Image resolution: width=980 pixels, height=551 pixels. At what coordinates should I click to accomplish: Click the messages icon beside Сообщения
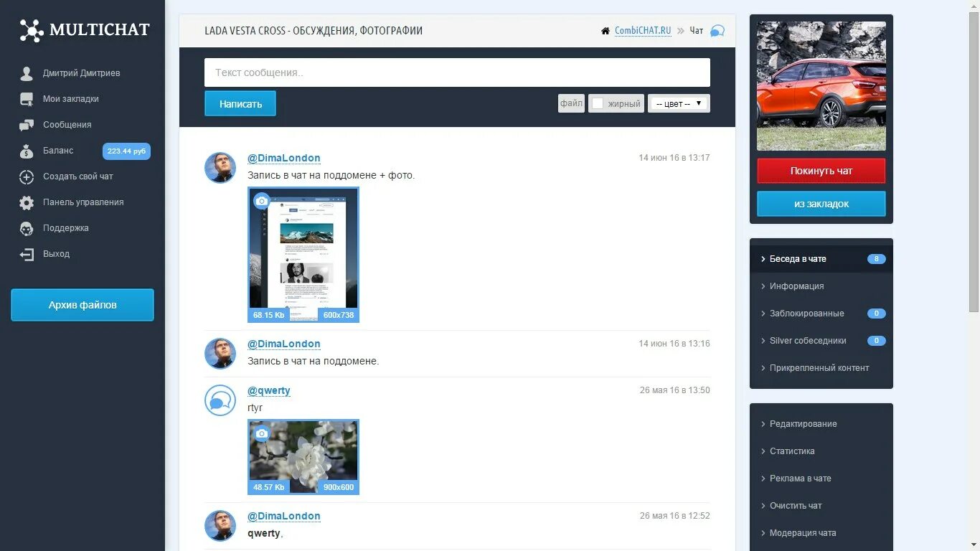pyautogui.click(x=27, y=125)
